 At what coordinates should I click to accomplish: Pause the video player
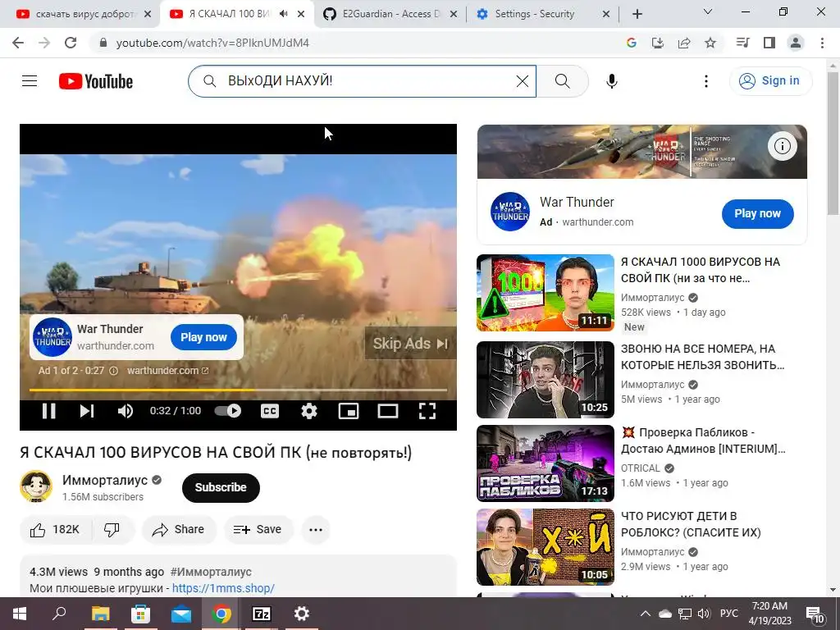click(x=48, y=411)
